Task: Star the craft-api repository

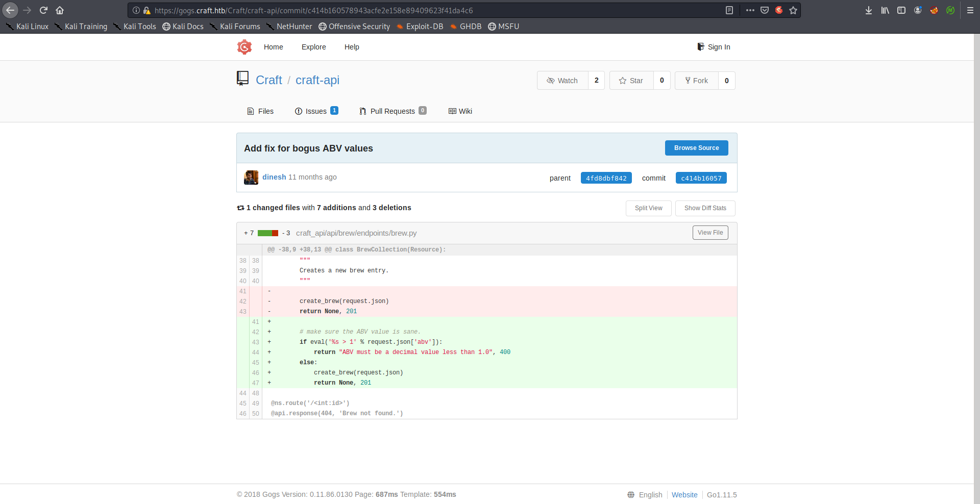Action: (x=631, y=81)
